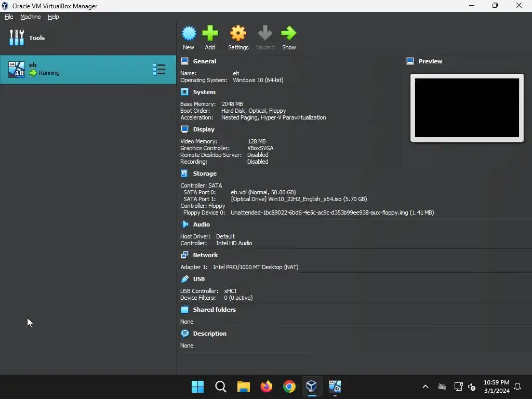Select the Tools icon in sidebar
532x399 pixels.
[x=17, y=37]
